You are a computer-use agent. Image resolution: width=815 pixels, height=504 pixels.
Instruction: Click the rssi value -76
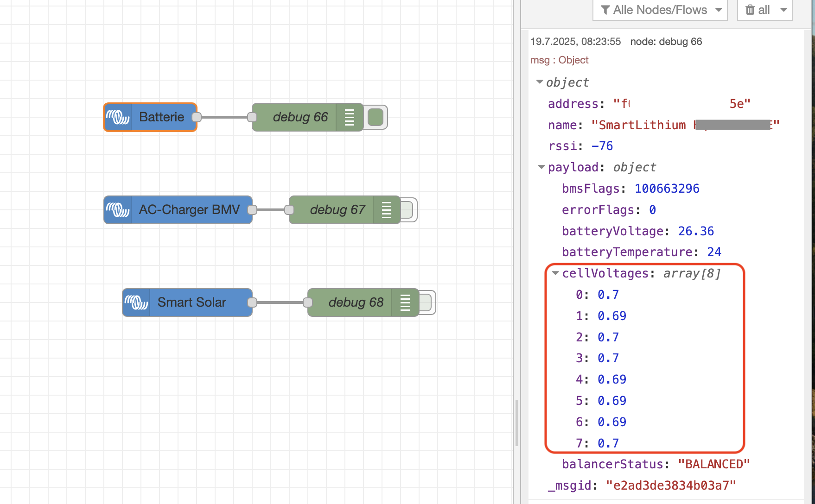tap(602, 146)
